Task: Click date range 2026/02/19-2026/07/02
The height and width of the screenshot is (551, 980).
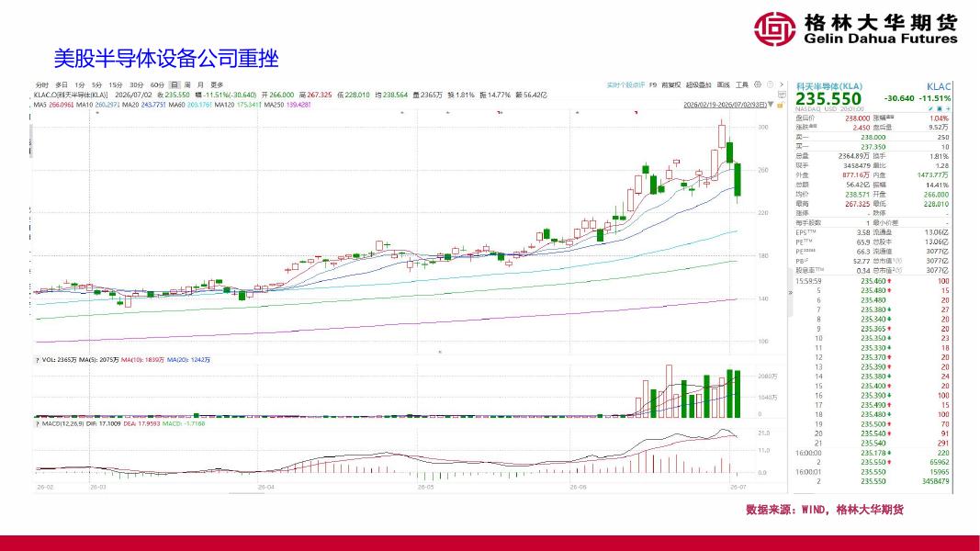Action: pos(725,105)
